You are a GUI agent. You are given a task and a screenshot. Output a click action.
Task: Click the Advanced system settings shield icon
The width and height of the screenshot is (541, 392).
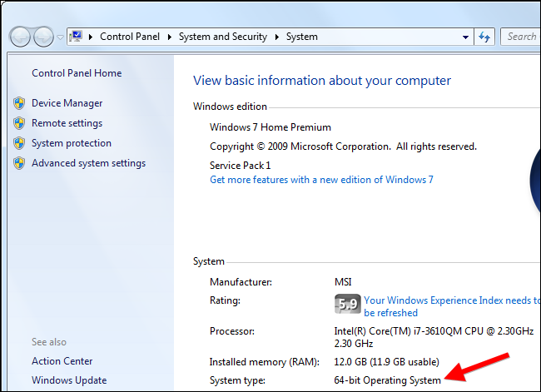click(x=19, y=163)
